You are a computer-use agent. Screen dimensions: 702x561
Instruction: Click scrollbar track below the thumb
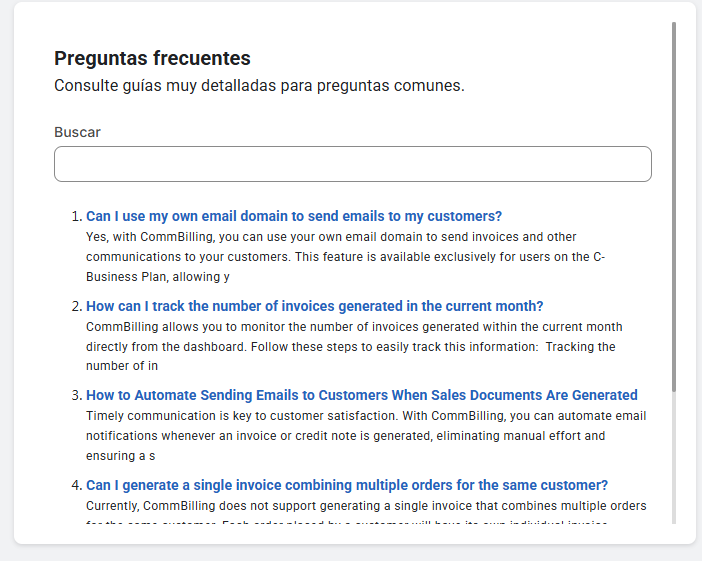674,460
